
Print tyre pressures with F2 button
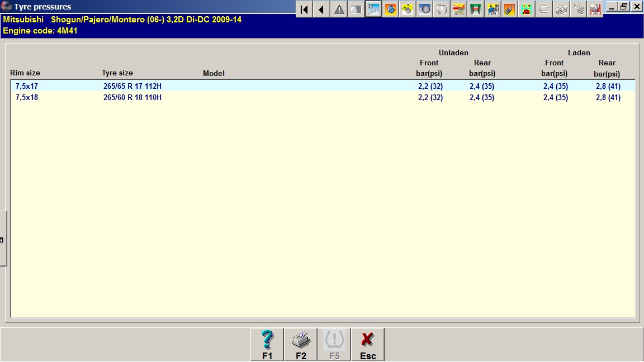click(301, 345)
